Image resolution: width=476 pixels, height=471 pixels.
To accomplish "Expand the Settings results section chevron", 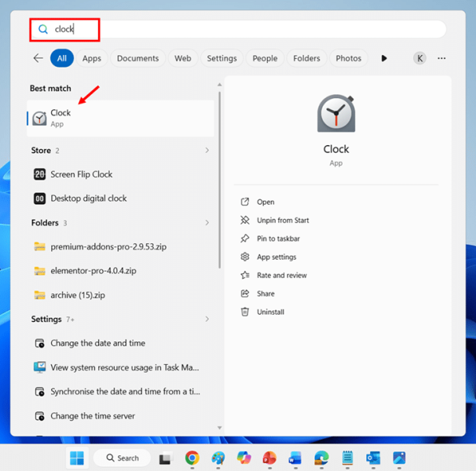I will click(207, 319).
